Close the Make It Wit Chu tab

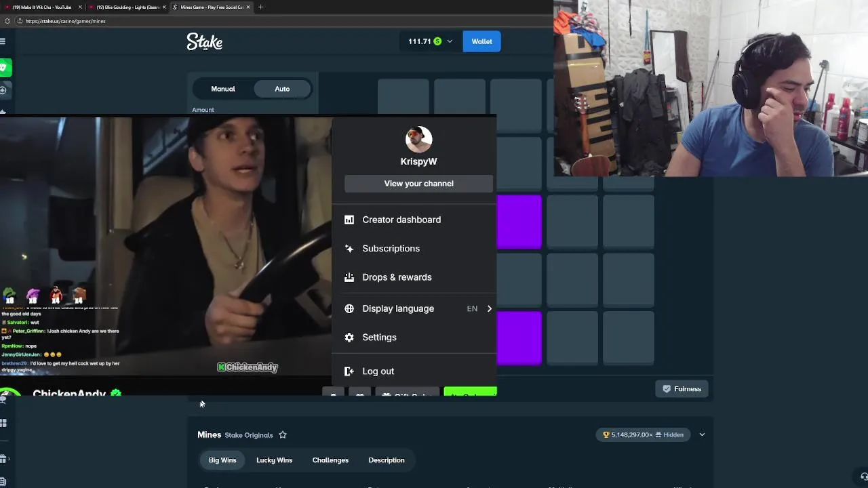coord(80,7)
